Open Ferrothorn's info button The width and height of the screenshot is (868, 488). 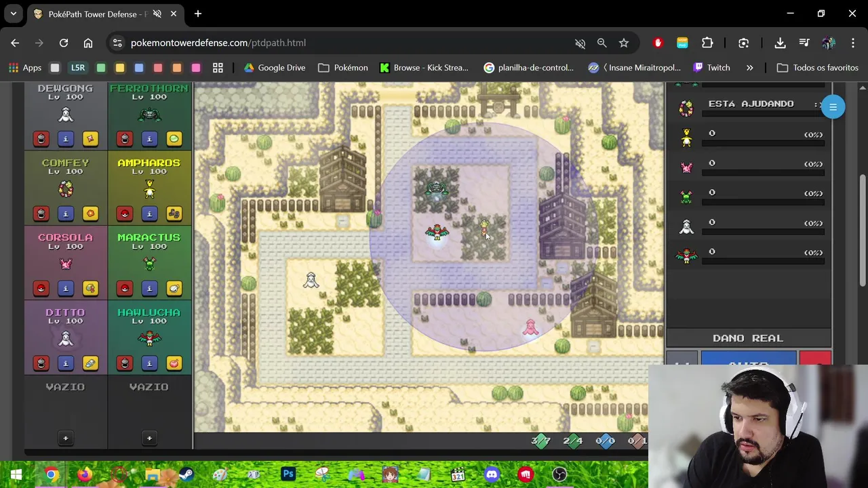[149, 139]
